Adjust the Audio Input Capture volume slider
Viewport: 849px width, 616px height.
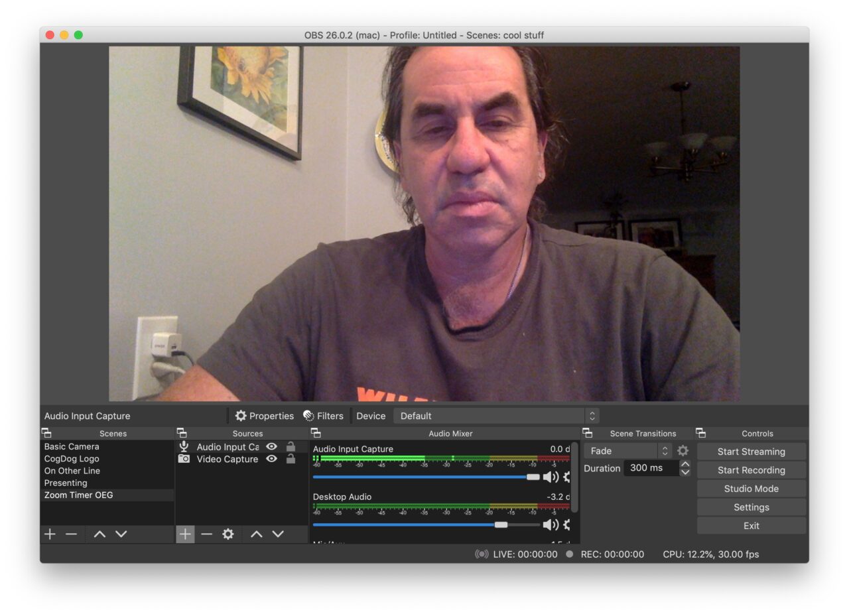point(426,477)
